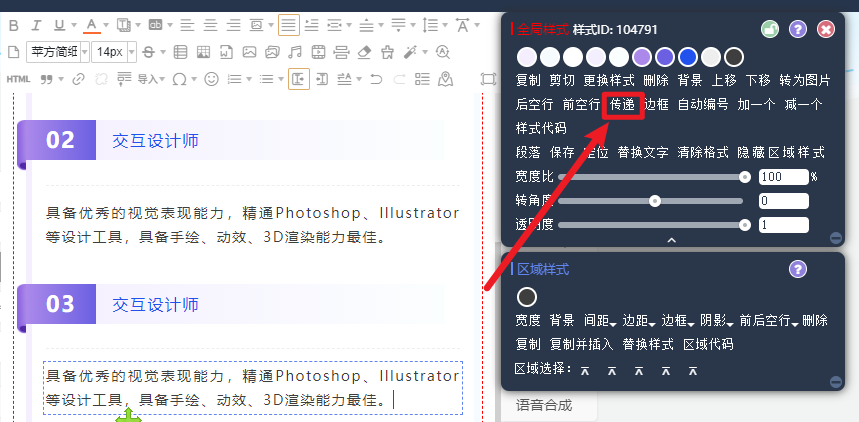Click align right icon
The width and height of the screenshot is (859, 422).
click(234, 25)
